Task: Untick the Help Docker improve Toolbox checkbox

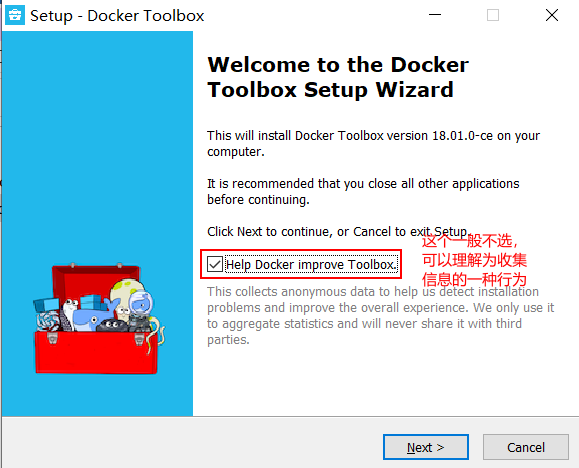Action: [215, 264]
